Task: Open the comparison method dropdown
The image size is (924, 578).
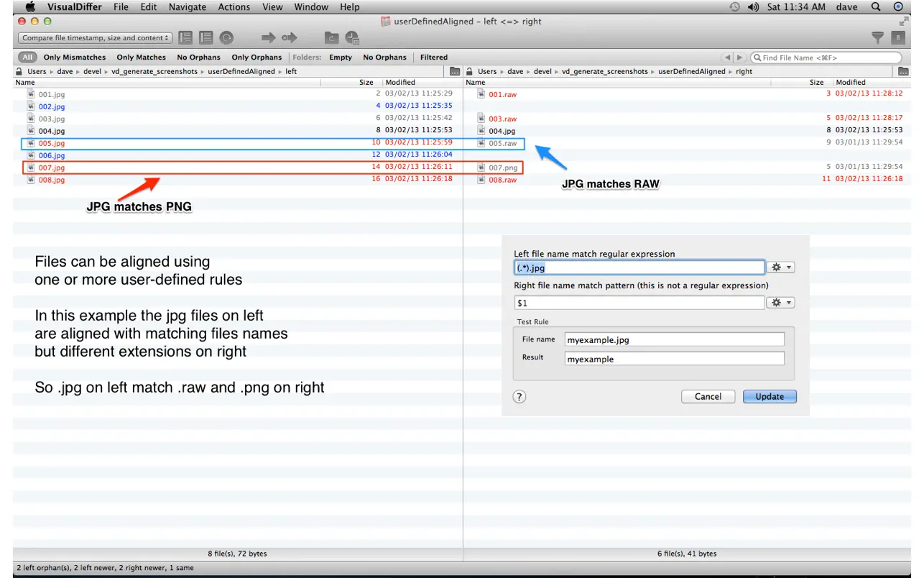Action: point(96,38)
